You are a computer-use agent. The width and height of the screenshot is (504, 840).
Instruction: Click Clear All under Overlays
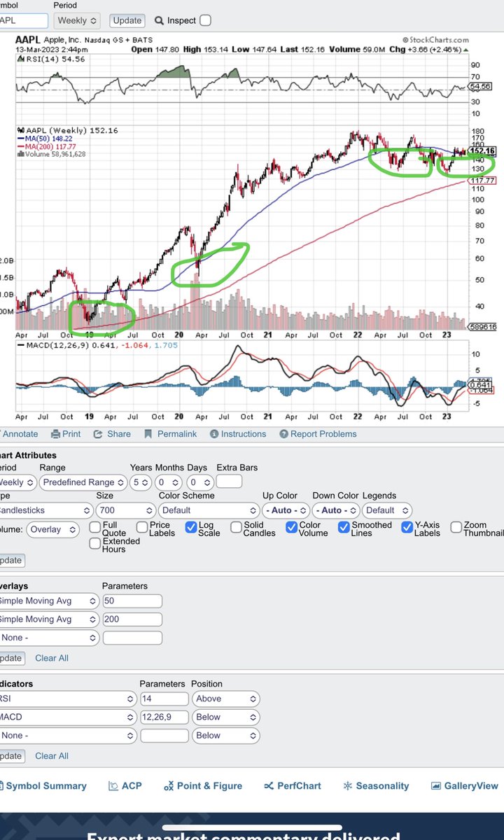click(x=52, y=658)
